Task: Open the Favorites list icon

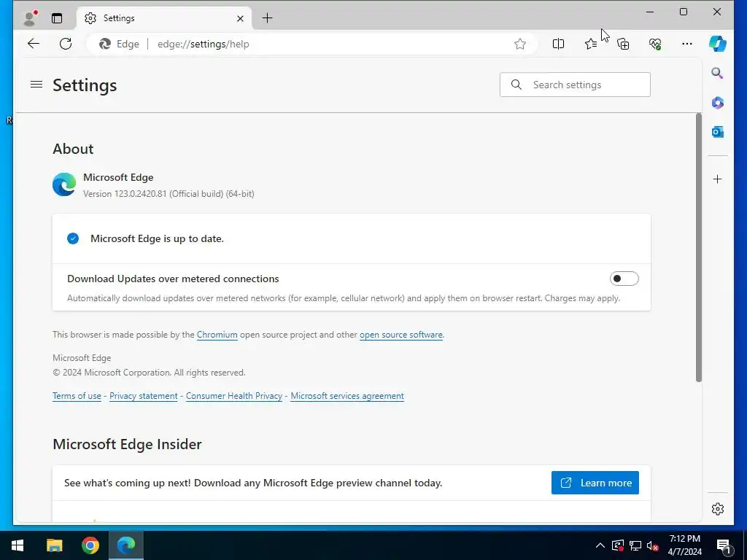Action: tap(591, 44)
